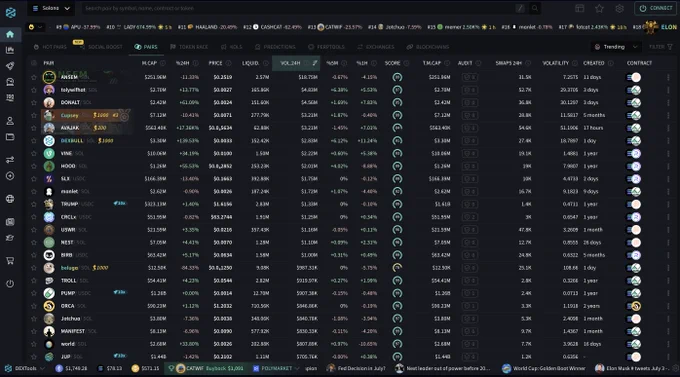Open the user account icon in sidebar
The width and height of the screenshot is (680, 377).
[x=10, y=121]
